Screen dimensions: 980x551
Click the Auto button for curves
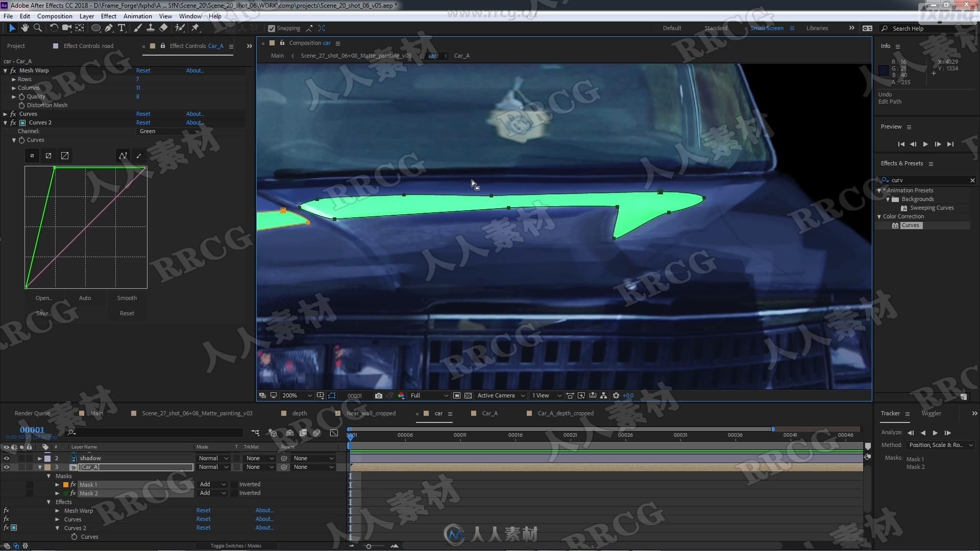tap(84, 297)
